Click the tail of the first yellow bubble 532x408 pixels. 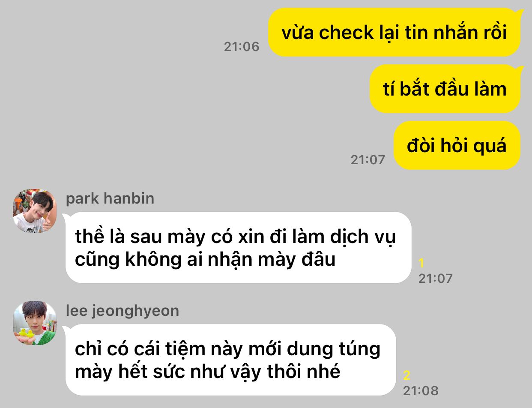(519, 12)
